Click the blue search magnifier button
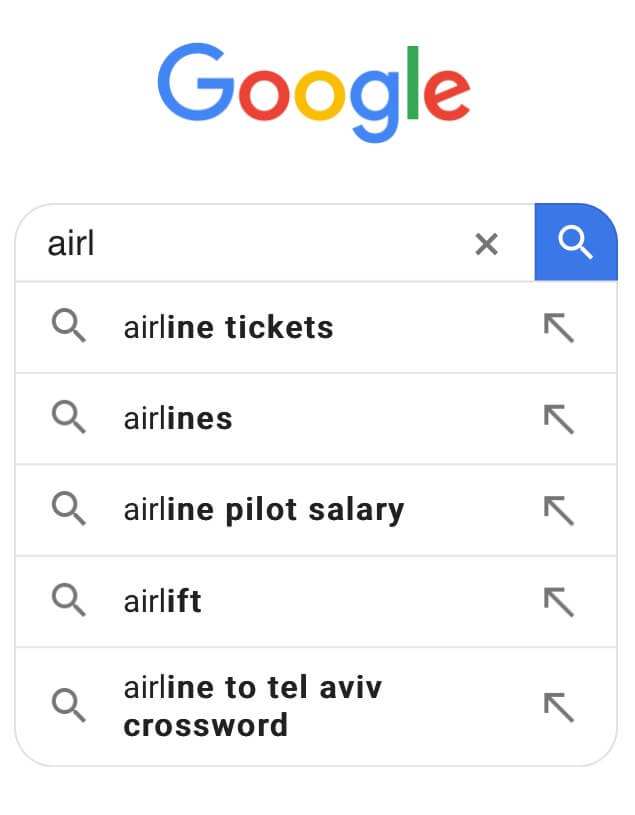This screenshot has height=815, width=635. tap(576, 242)
